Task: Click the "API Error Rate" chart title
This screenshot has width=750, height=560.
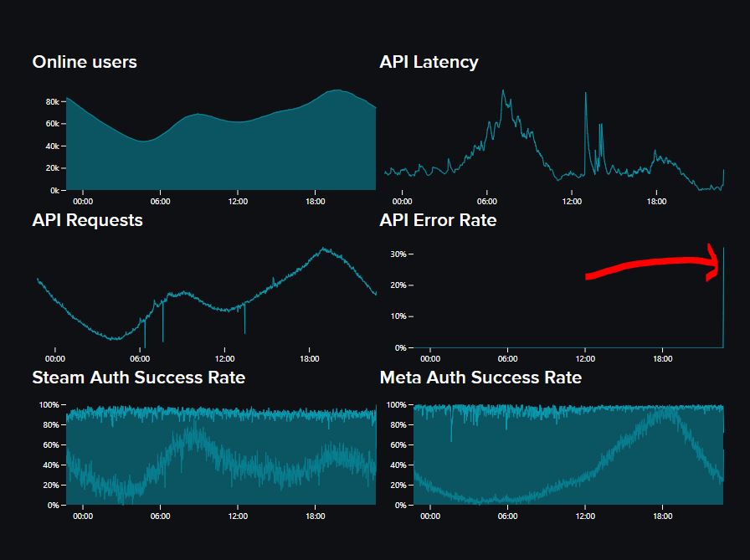Action: coord(438,220)
